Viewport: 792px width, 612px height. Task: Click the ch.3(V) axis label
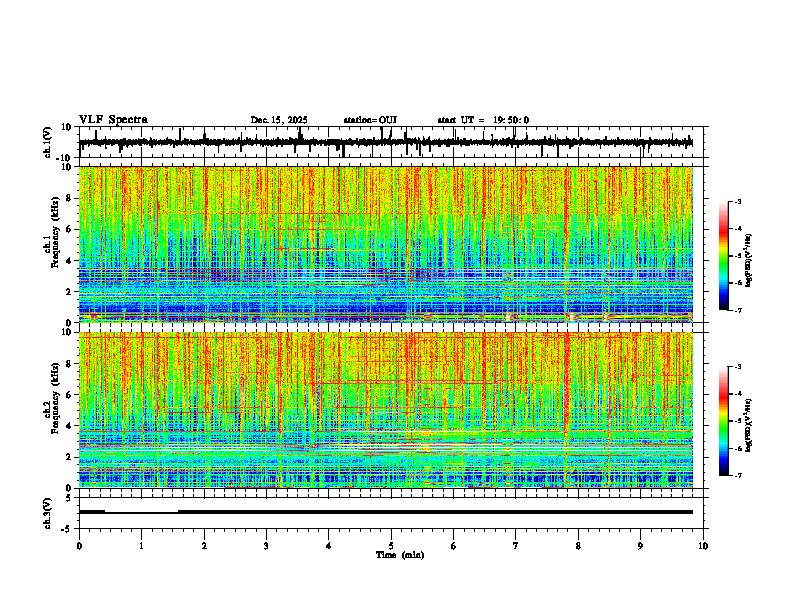48,513
